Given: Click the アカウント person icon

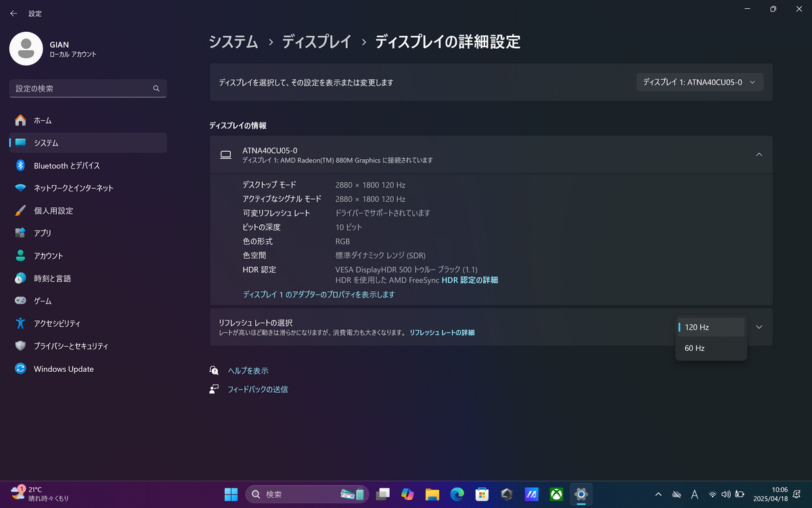Looking at the screenshot, I should (x=20, y=255).
